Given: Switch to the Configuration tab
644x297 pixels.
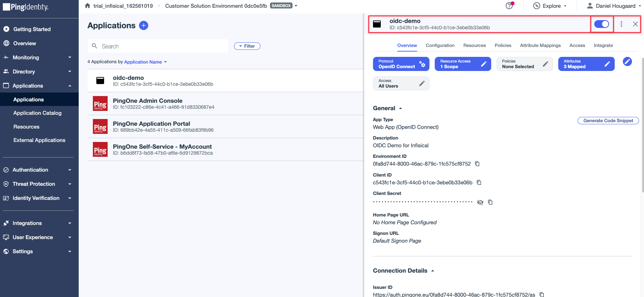Looking at the screenshot, I should pyautogui.click(x=440, y=45).
